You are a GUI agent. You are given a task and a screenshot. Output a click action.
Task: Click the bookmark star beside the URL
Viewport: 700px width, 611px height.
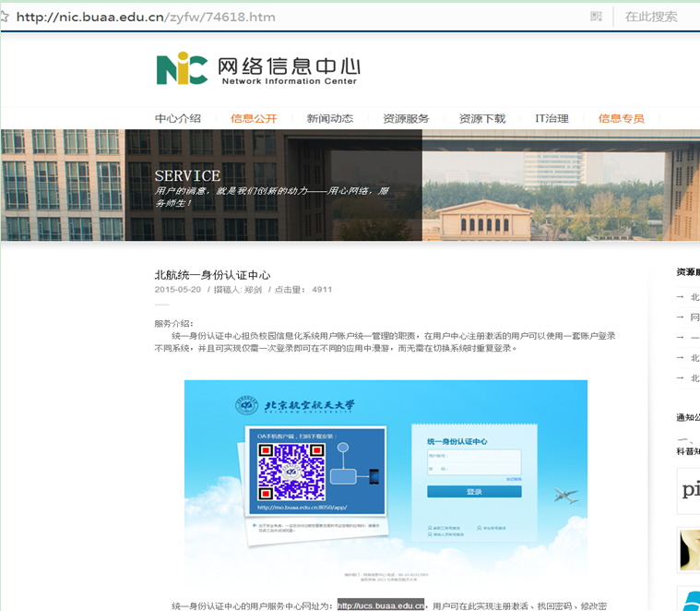click(x=6, y=17)
